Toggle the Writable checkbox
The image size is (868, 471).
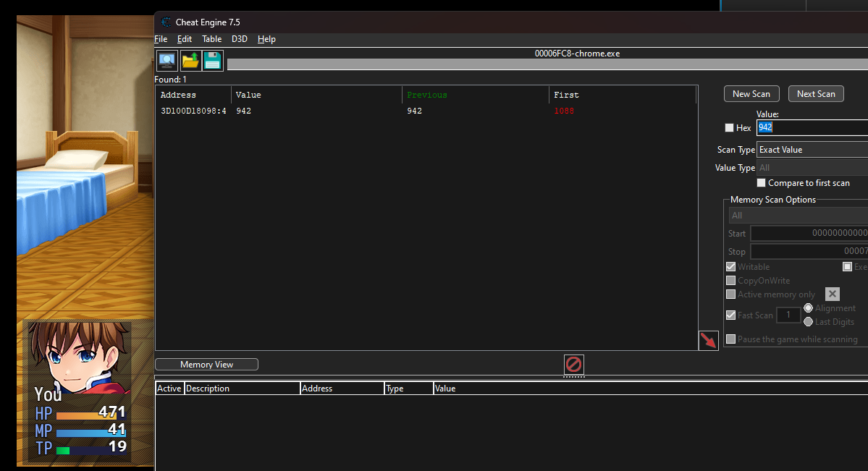[x=730, y=267]
